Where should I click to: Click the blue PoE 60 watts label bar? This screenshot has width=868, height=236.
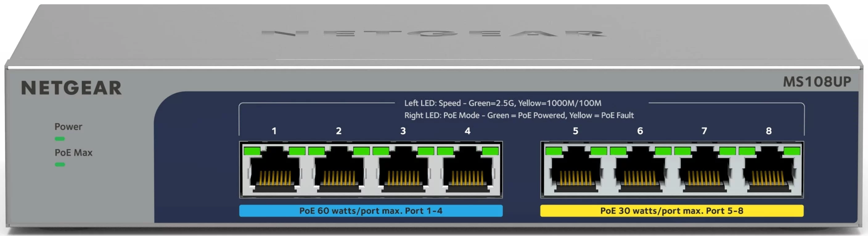point(371,211)
